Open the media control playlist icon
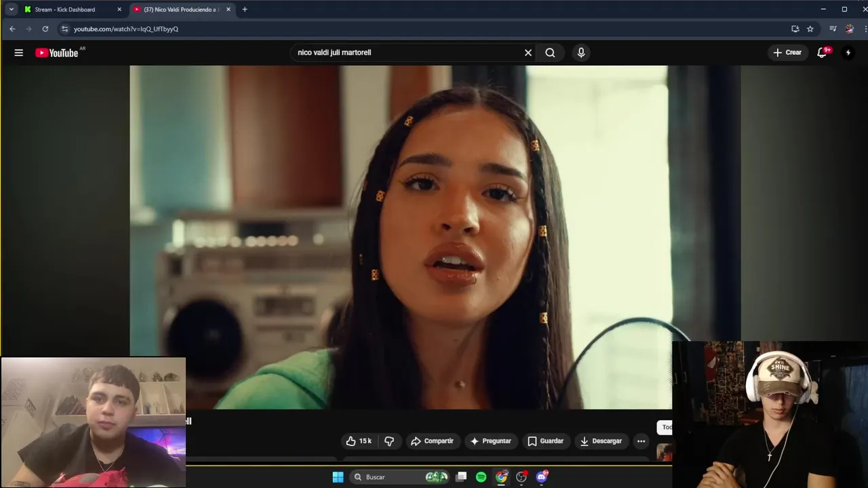Viewport: 868px width, 488px height. tap(833, 29)
